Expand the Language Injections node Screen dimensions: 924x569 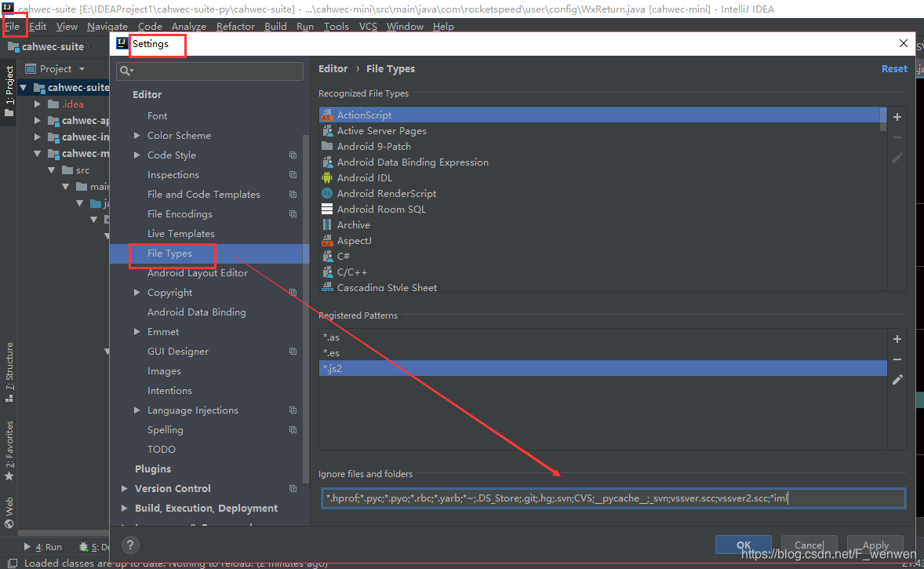pyautogui.click(x=136, y=410)
